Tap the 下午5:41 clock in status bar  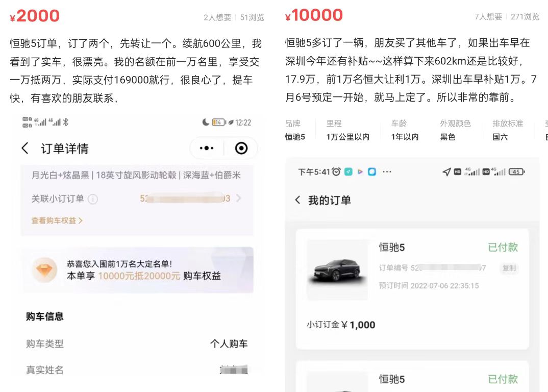pyautogui.click(x=314, y=171)
